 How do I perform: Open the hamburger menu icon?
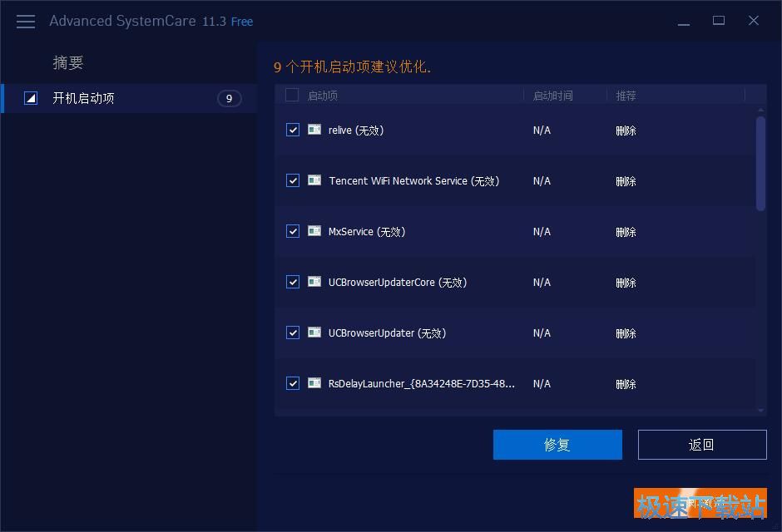click(25, 21)
